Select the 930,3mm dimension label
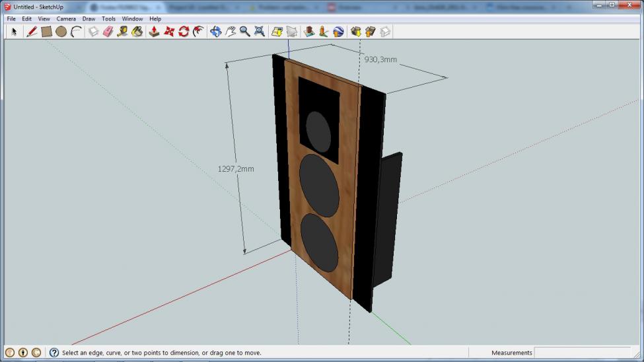This screenshot has width=644, height=362. tap(380, 59)
